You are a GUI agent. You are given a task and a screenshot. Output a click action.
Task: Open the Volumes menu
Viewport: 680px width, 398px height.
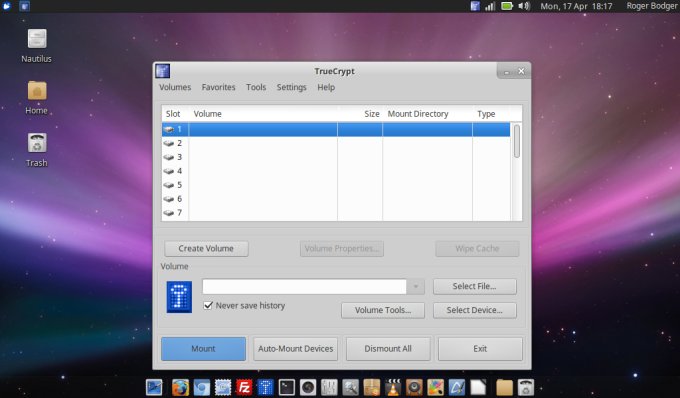(x=175, y=87)
